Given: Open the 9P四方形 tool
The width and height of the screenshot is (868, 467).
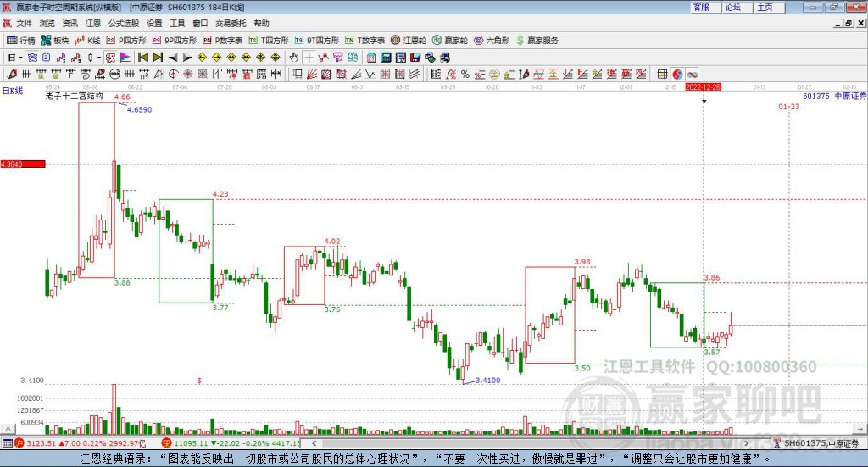Looking at the screenshot, I should click(x=175, y=41).
